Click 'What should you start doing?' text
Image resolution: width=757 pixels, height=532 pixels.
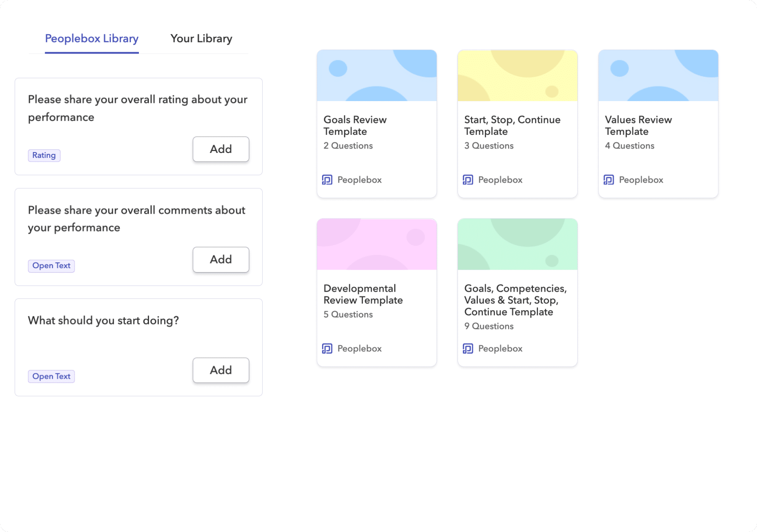tap(103, 321)
